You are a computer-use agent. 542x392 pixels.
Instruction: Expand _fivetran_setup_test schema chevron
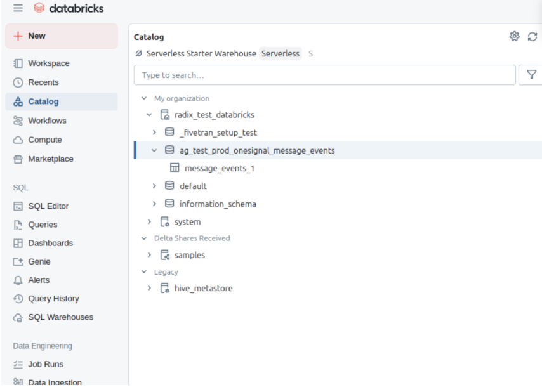point(154,133)
